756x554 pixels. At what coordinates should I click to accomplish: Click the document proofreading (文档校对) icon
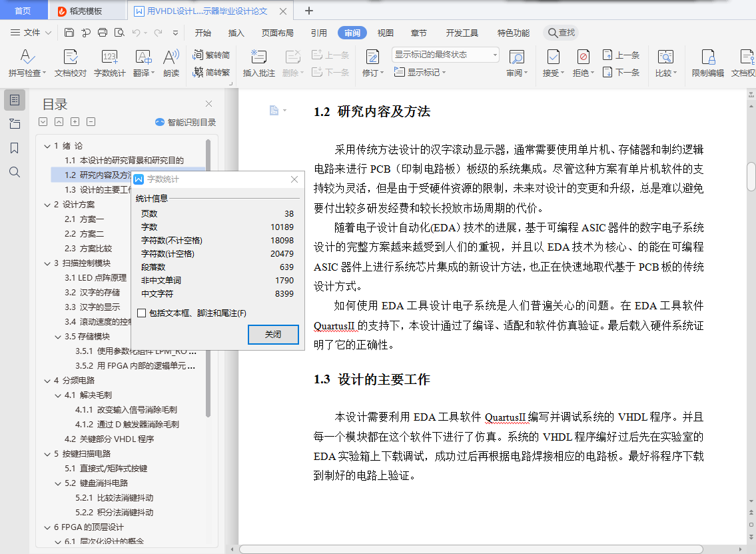[71, 57]
